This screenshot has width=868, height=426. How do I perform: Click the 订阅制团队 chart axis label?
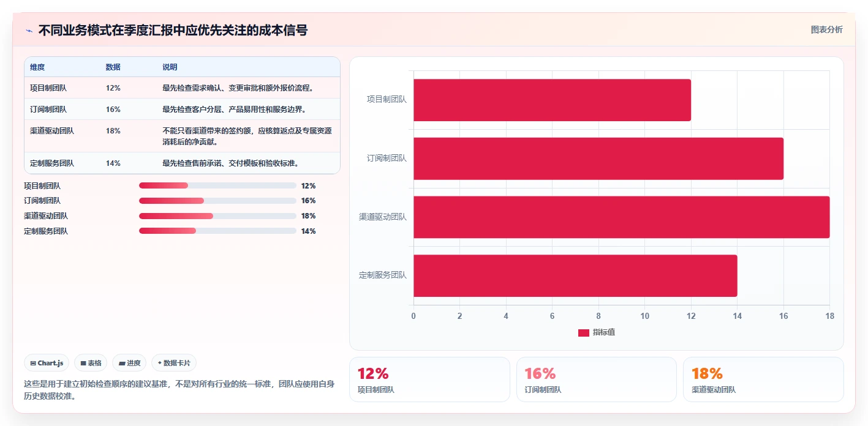tap(387, 158)
